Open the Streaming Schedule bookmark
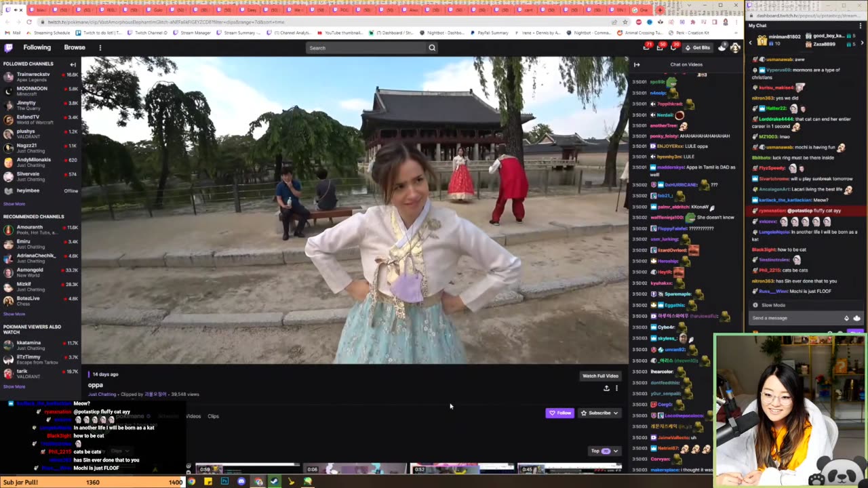 tap(49, 33)
